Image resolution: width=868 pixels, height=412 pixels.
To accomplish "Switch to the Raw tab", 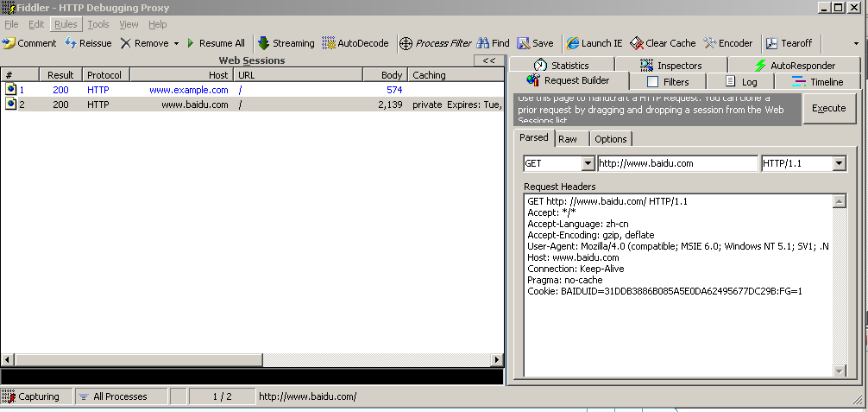I will click(568, 139).
